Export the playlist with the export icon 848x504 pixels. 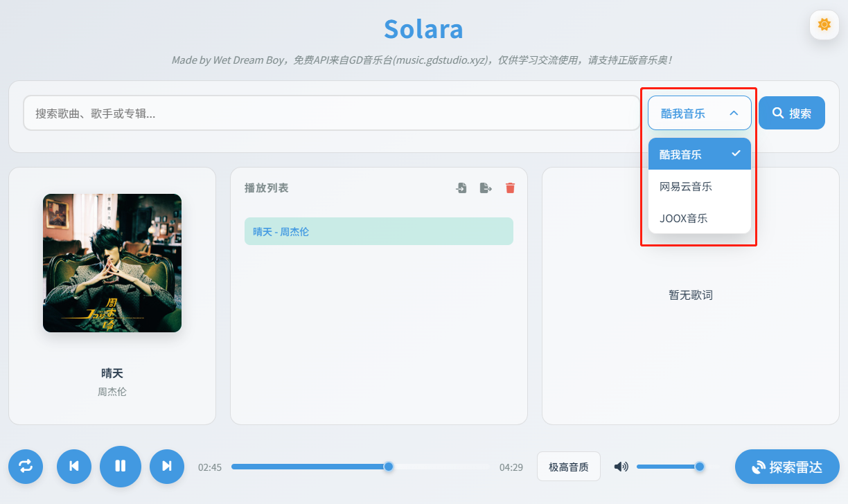486,187
